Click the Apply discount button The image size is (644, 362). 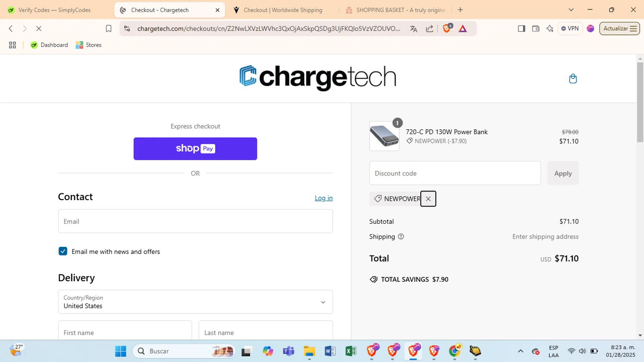pos(563,173)
